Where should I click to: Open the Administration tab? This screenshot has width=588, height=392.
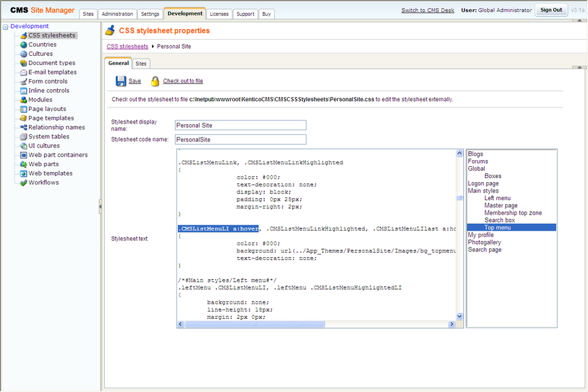117,14
